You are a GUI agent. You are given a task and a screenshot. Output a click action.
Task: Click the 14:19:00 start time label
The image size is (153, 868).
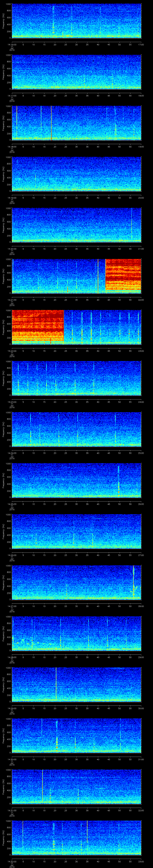pyautogui.click(x=12, y=198)
